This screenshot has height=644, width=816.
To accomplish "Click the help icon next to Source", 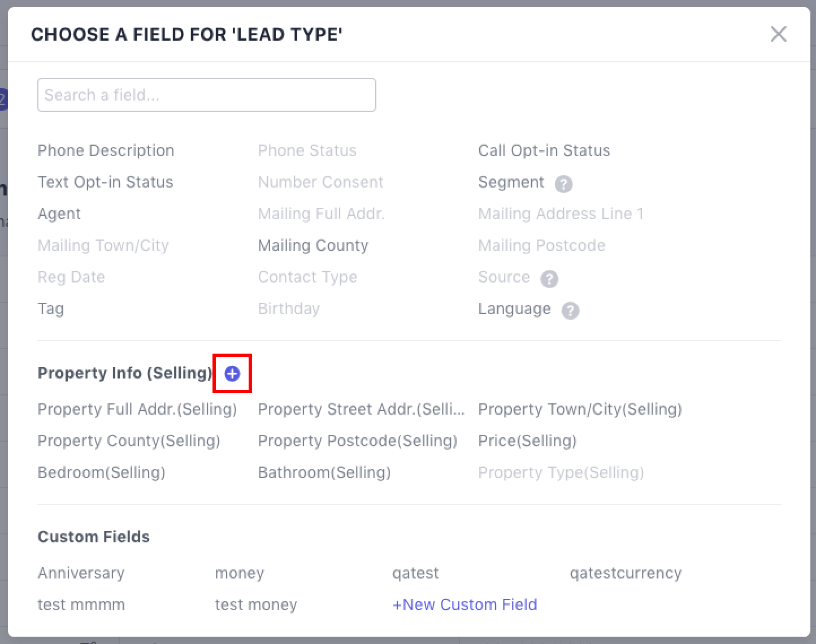I will [x=549, y=279].
